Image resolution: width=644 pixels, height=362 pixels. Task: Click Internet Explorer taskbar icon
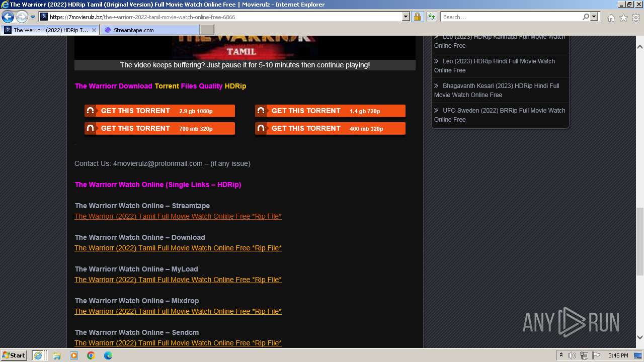coord(38,355)
